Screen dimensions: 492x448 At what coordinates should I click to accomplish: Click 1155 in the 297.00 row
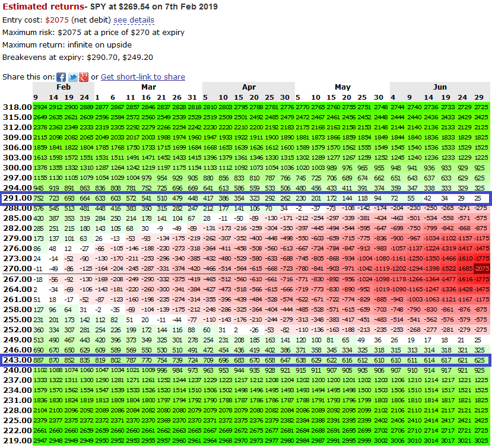click(40, 178)
